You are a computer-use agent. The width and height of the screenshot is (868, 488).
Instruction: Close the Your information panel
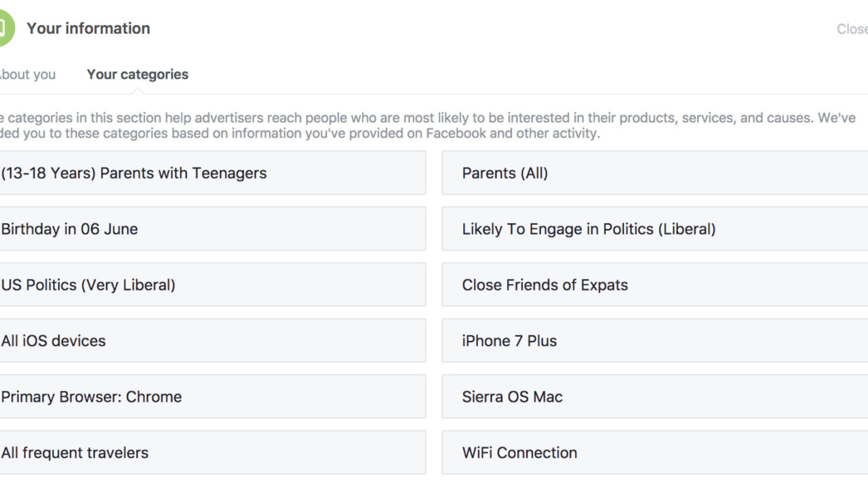pyautogui.click(x=852, y=29)
